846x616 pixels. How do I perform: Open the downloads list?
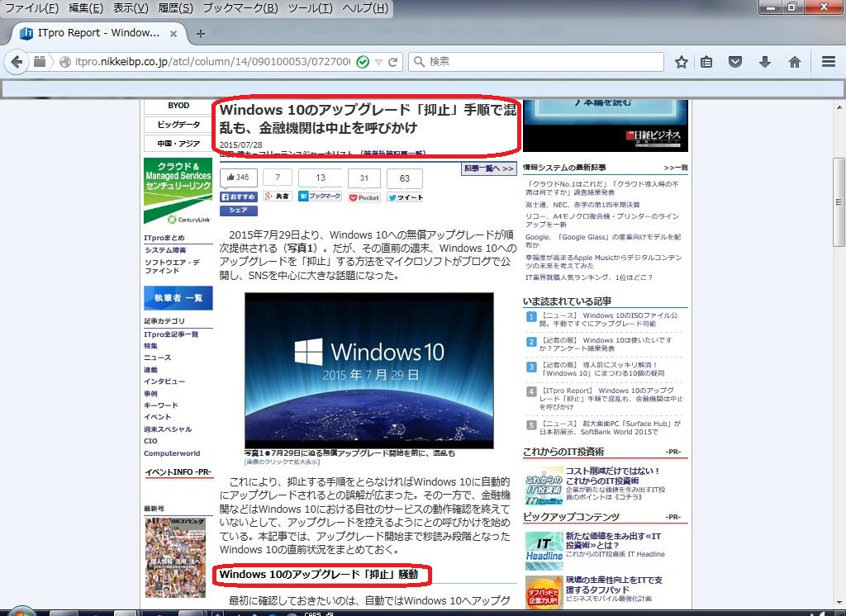tap(765, 61)
